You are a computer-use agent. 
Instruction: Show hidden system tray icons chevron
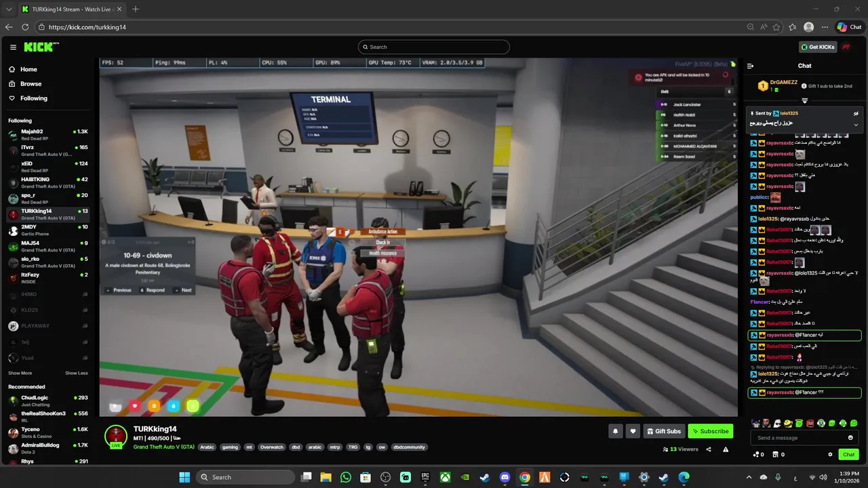point(749,477)
